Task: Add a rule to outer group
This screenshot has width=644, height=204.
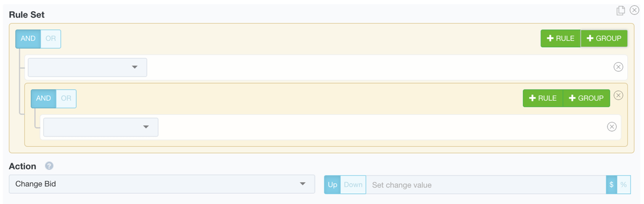Action: coord(560,39)
